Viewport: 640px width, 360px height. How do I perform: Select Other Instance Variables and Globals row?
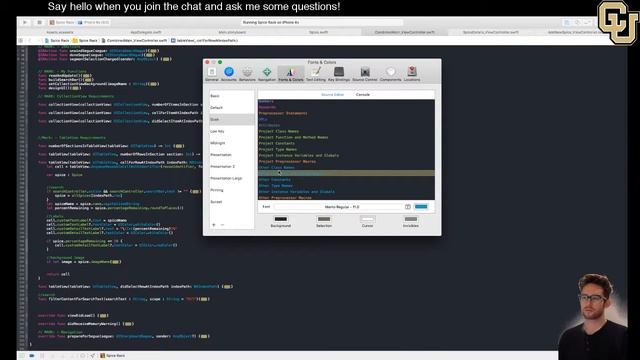click(346, 192)
